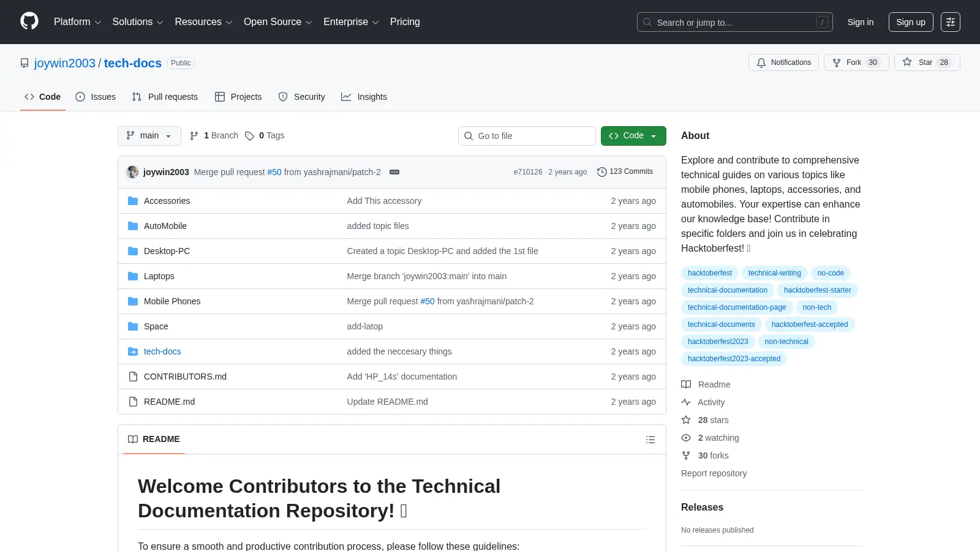Select the README tab header
This screenshot has width=980, height=551.
154,439
